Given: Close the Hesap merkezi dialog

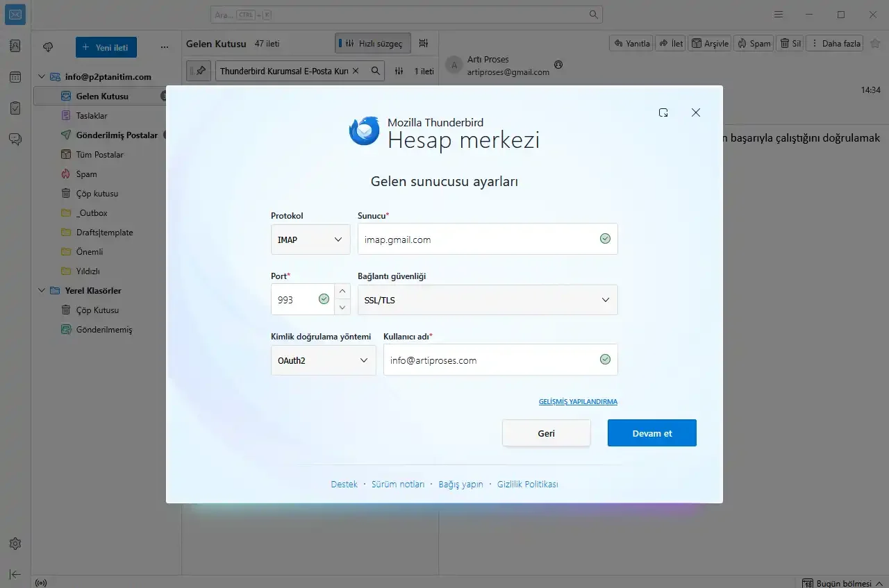Looking at the screenshot, I should (x=696, y=112).
